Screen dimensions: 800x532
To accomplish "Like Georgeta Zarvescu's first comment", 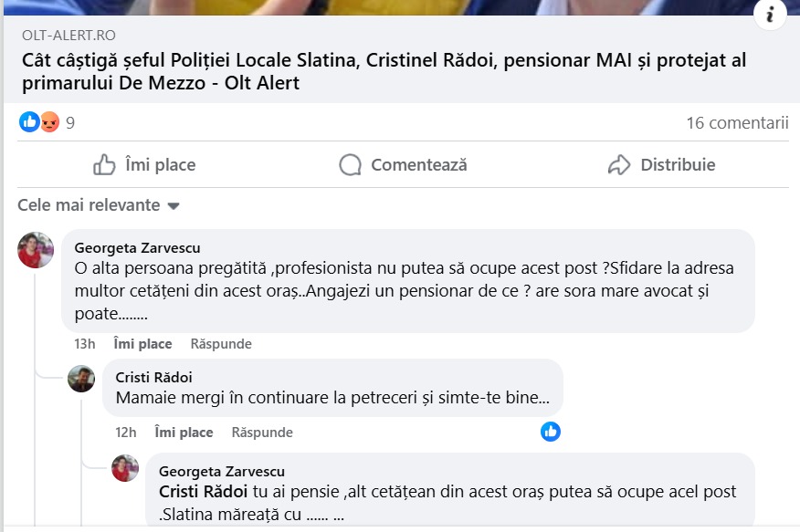I will point(142,344).
